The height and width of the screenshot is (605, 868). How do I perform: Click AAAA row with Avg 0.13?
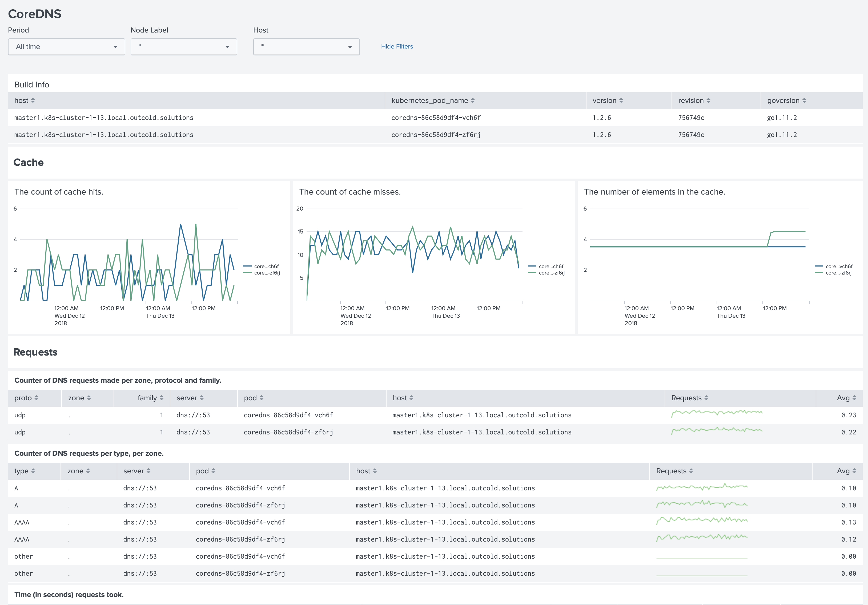coord(435,522)
